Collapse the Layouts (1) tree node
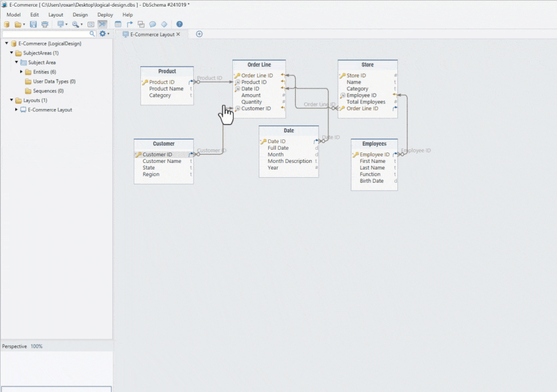The image size is (557, 392). (x=12, y=100)
